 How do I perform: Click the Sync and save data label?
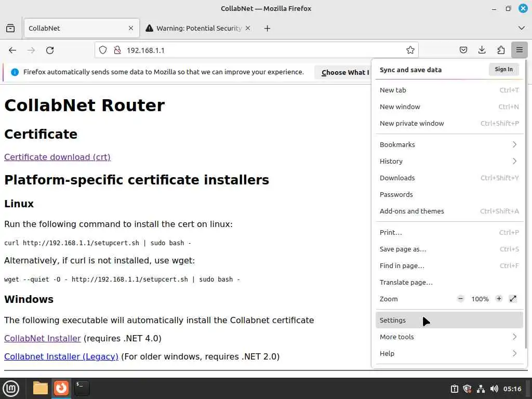click(x=410, y=70)
